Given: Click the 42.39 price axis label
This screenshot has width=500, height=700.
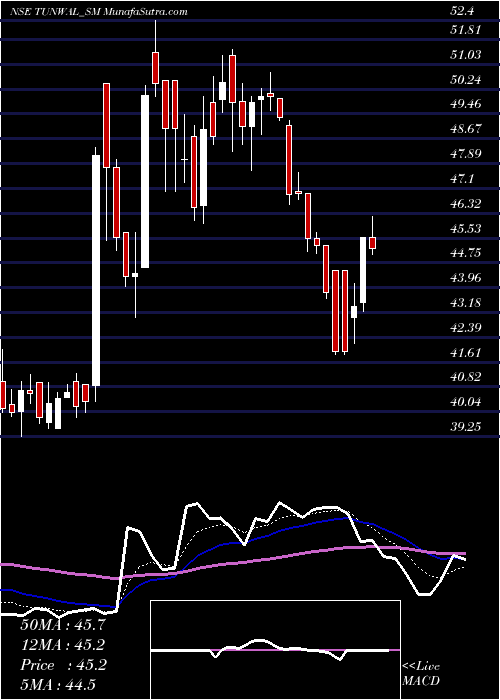Looking at the screenshot, I should point(467,328).
